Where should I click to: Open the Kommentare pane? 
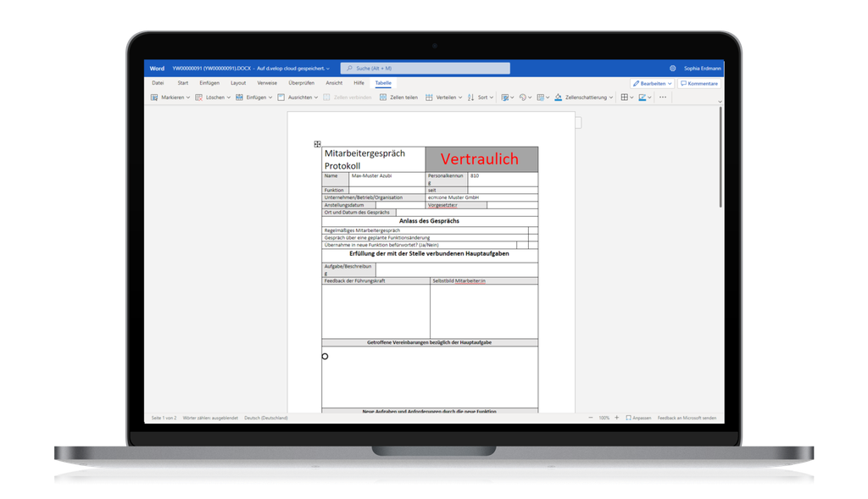point(699,84)
